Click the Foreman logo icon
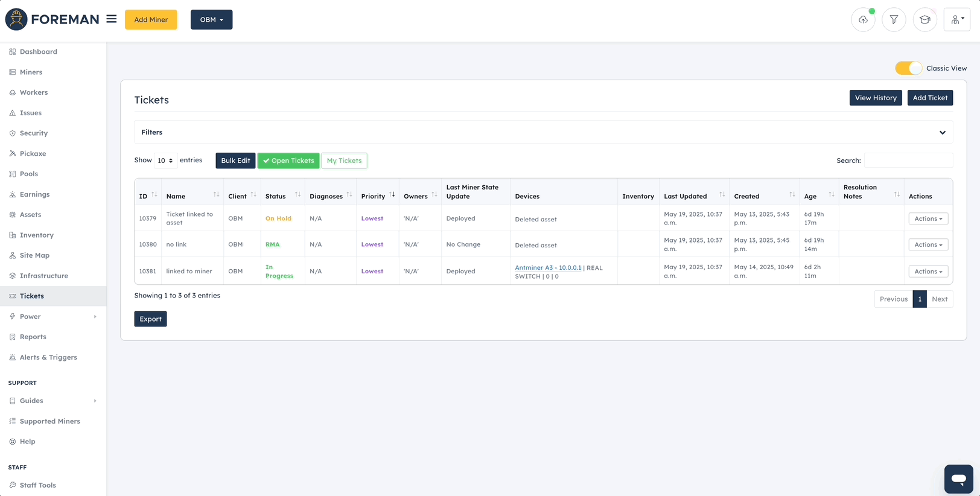 point(16,19)
